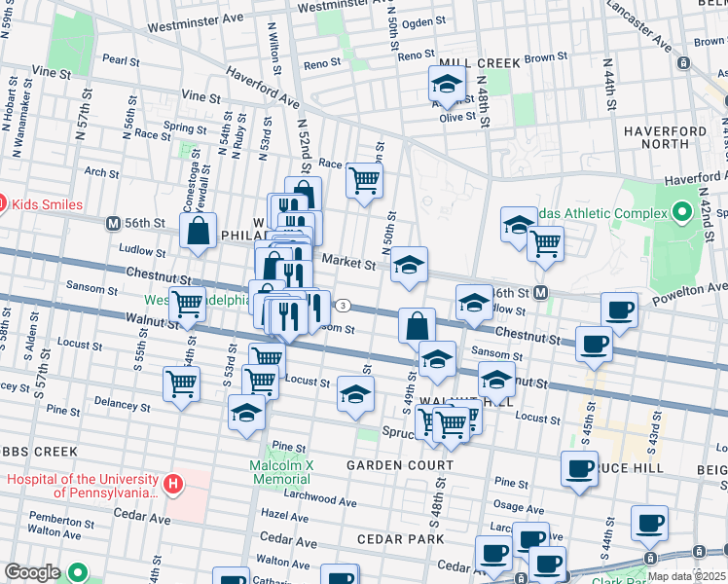Select school marker left of Sansom St near 48th
The image size is (728, 584).
pyautogui.click(x=437, y=360)
